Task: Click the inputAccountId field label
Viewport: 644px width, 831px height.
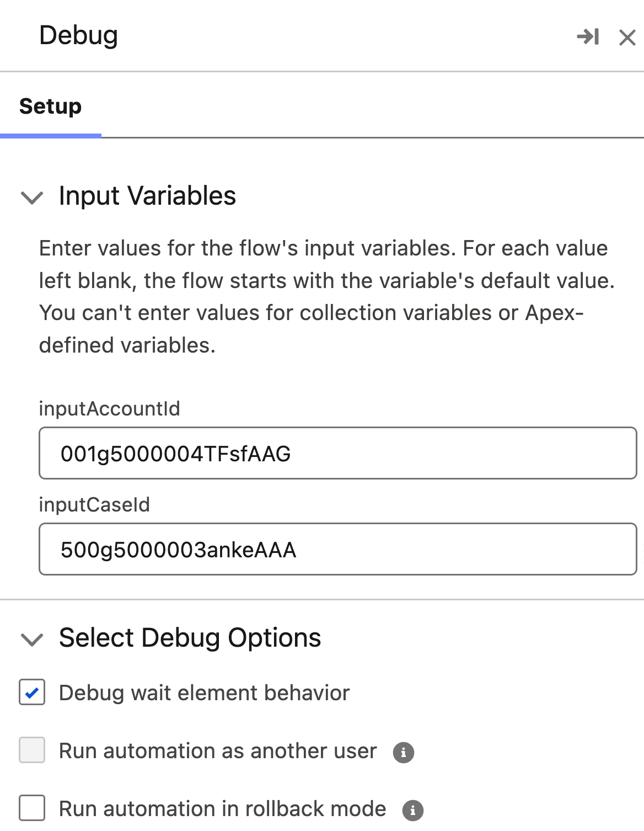Action: tap(109, 409)
